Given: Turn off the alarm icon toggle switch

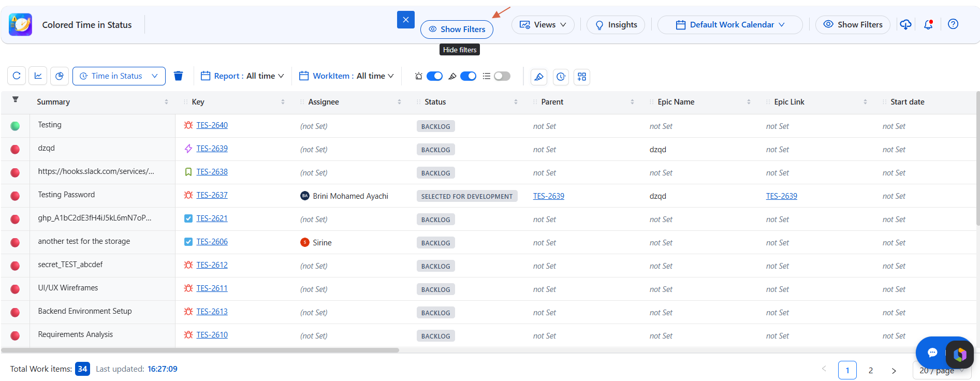Looking at the screenshot, I should 434,76.
